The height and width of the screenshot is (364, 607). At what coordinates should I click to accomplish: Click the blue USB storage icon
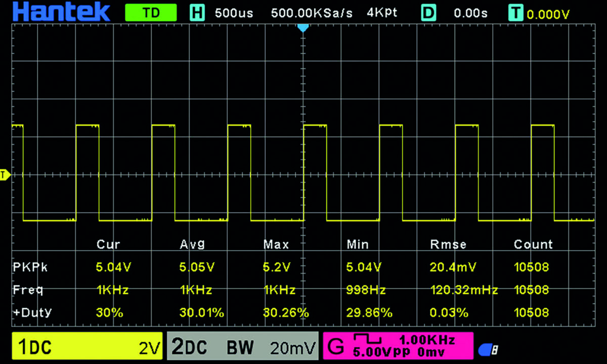coord(488,349)
